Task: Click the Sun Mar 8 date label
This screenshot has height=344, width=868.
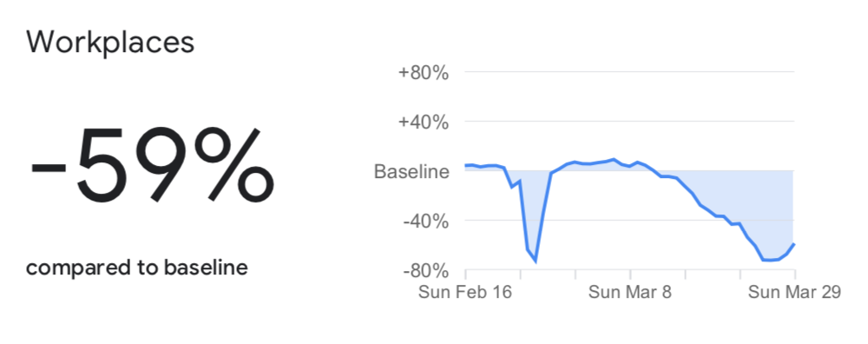Action: coord(630,292)
